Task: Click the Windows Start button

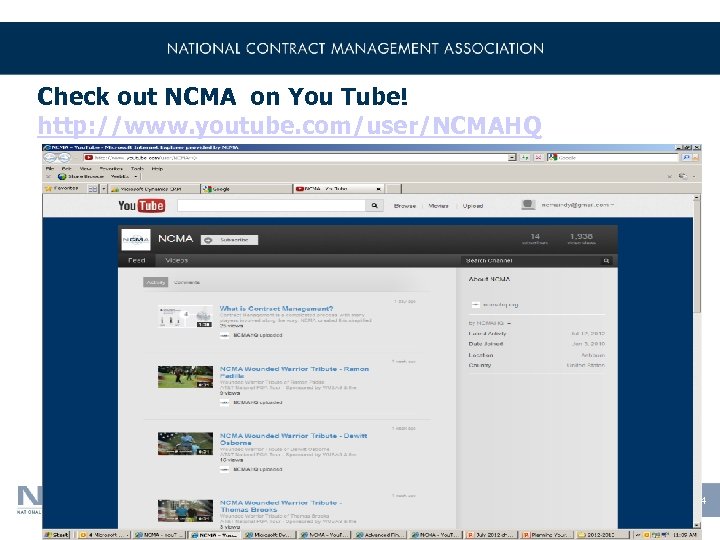Action: [x=57, y=534]
